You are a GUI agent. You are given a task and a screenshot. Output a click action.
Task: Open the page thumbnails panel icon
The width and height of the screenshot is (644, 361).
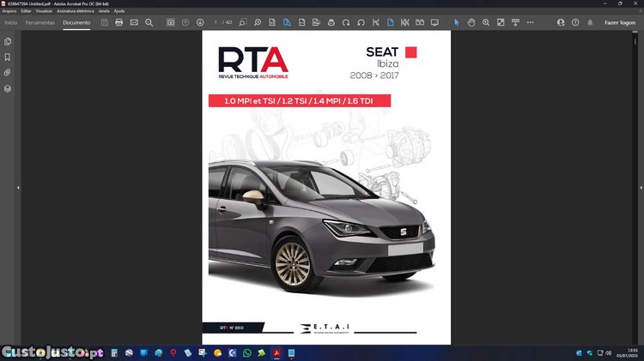8,41
